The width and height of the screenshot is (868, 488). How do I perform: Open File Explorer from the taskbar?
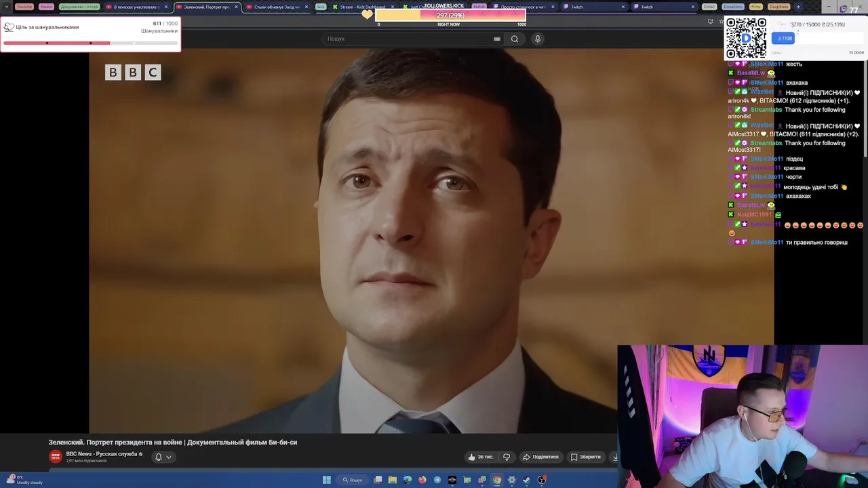click(x=393, y=480)
